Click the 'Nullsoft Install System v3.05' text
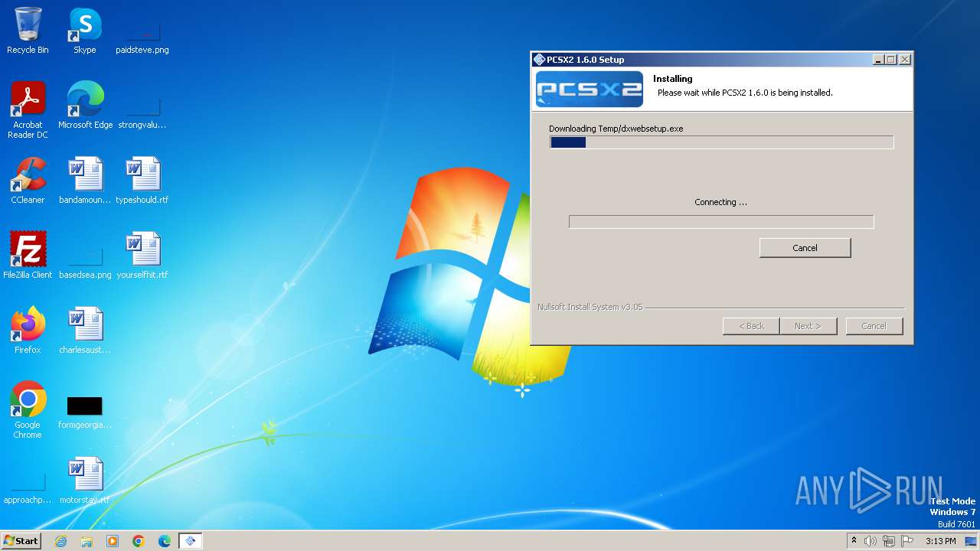This screenshot has width=980, height=551. [590, 307]
